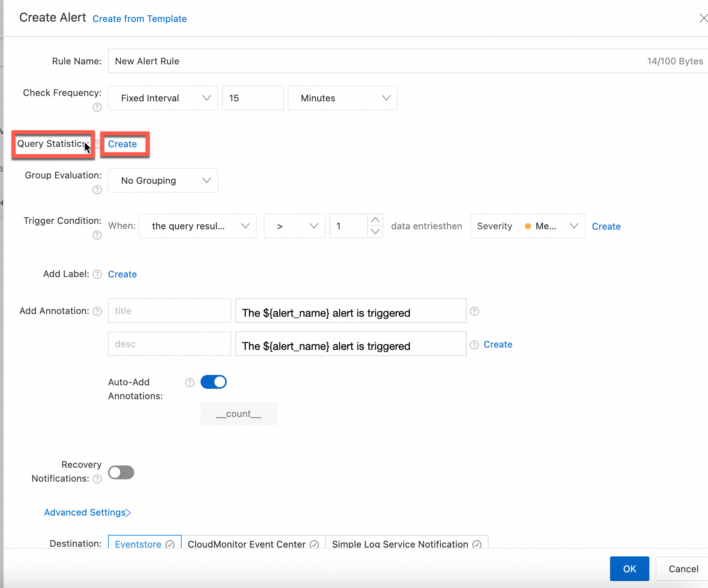This screenshot has width=708, height=588.
Task: Expand Advanced Settings
Action: coord(88,512)
